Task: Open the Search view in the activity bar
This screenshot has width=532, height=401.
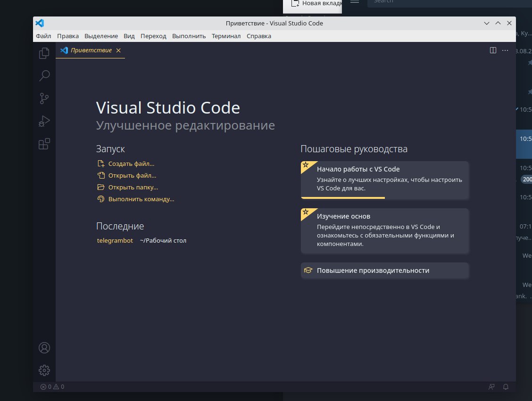Action: pos(44,75)
